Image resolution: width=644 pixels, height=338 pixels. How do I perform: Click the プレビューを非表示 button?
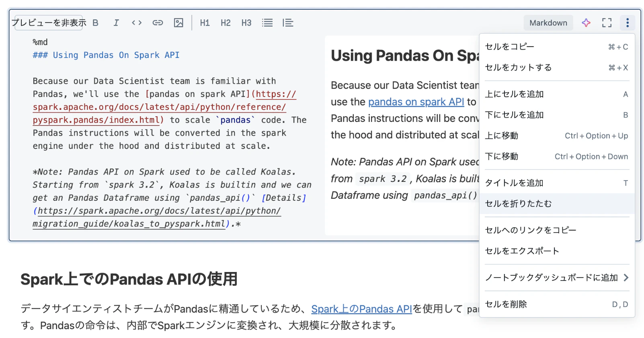[48, 23]
